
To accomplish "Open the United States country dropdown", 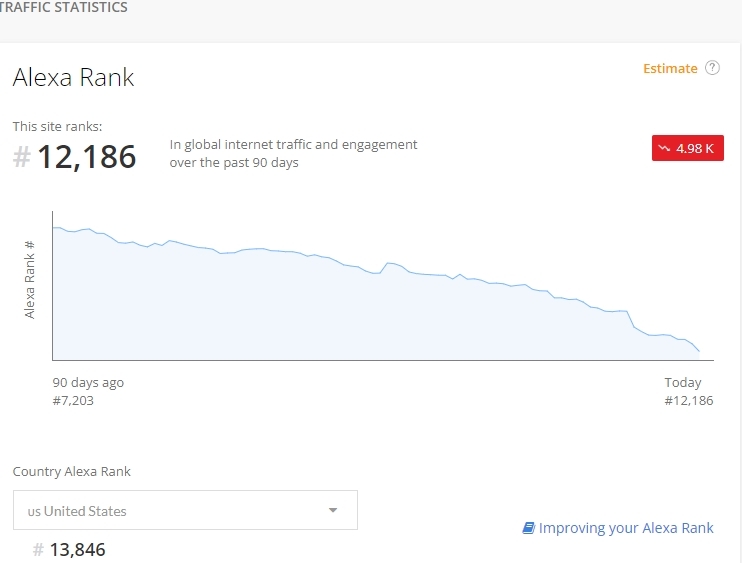I will (x=185, y=510).
